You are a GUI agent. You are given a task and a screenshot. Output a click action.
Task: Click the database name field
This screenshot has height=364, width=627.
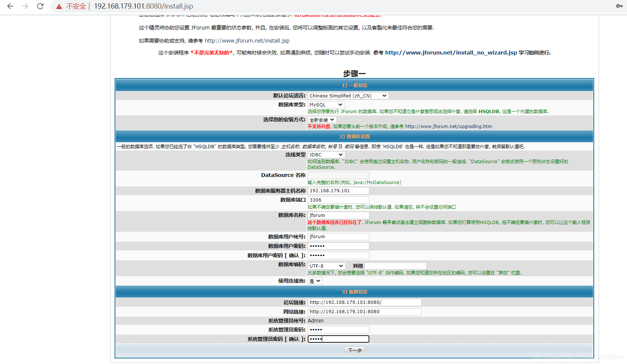(x=338, y=215)
